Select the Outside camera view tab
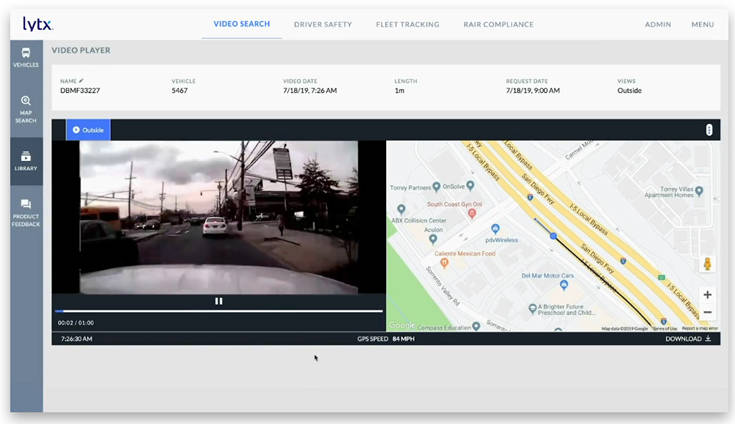This screenshot has width=735, height=424. coord(88,130)
